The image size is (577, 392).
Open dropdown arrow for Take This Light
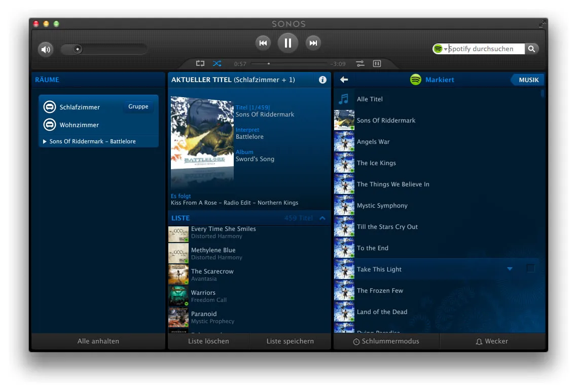point(510,269)
